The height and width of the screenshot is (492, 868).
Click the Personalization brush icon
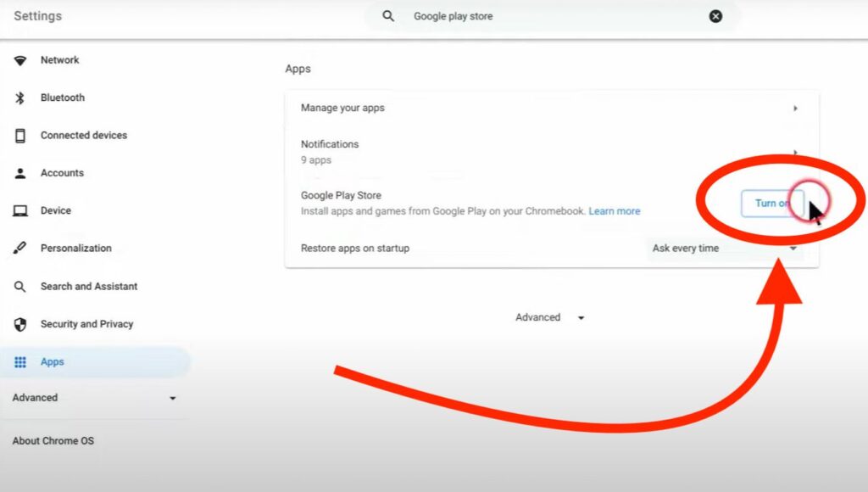(20, 249)
